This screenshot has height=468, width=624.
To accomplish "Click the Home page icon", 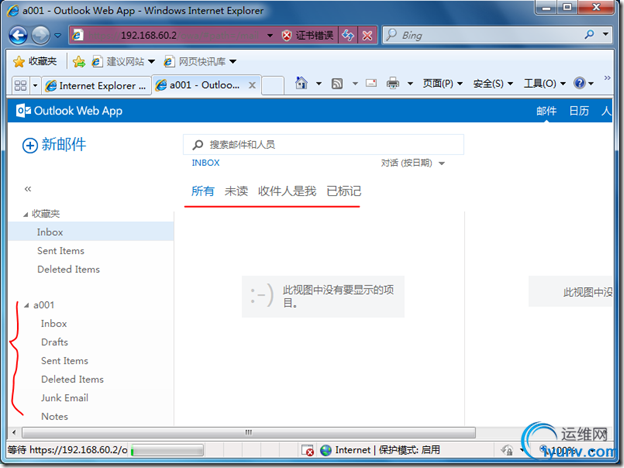I will 301,83.
